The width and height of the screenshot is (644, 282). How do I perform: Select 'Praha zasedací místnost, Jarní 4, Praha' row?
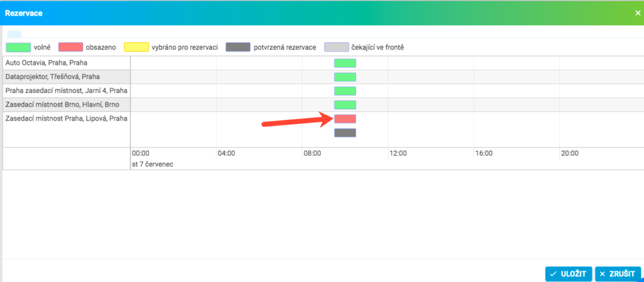67,91
